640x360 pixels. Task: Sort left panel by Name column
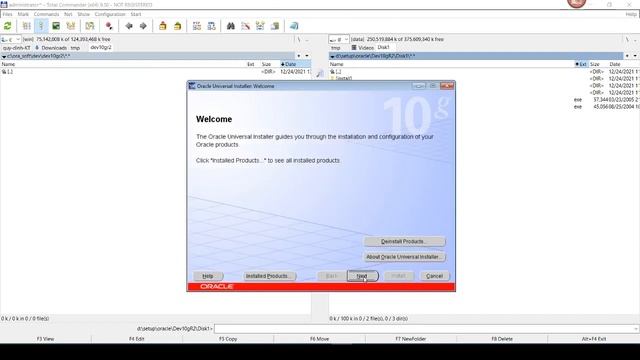[122, 64]
